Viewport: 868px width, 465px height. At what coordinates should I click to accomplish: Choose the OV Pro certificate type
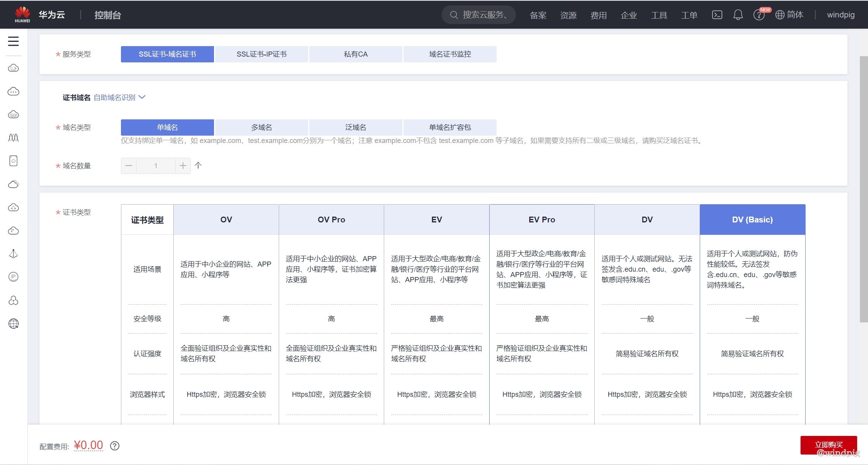[331, 220]
